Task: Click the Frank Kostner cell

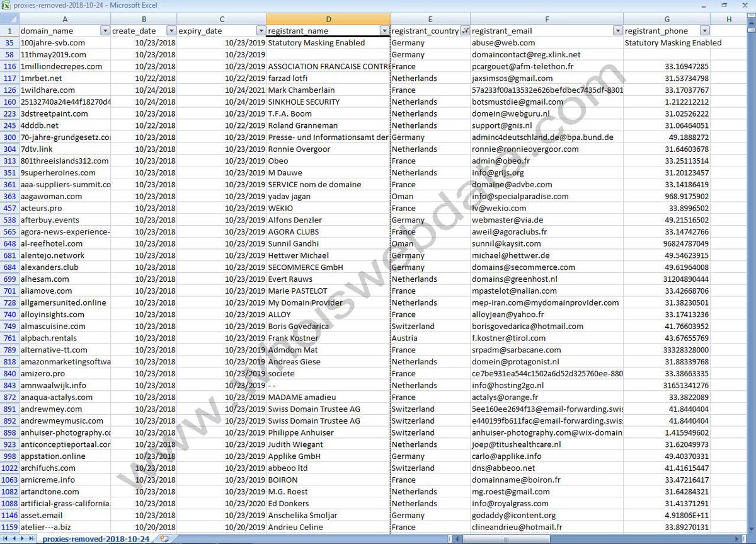Action: coord(328,339)
